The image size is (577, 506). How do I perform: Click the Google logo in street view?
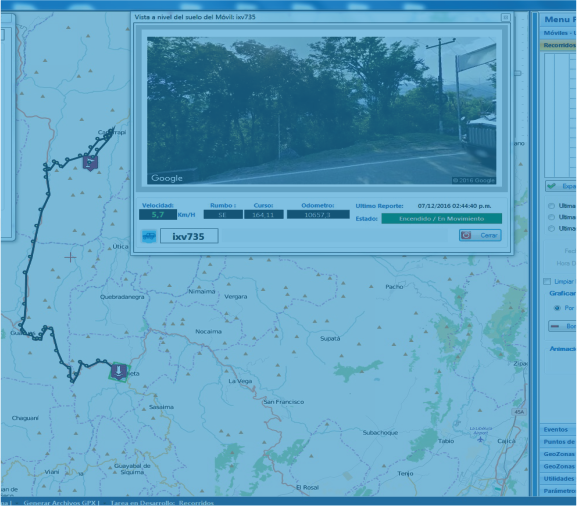click(x=167, y=178)
